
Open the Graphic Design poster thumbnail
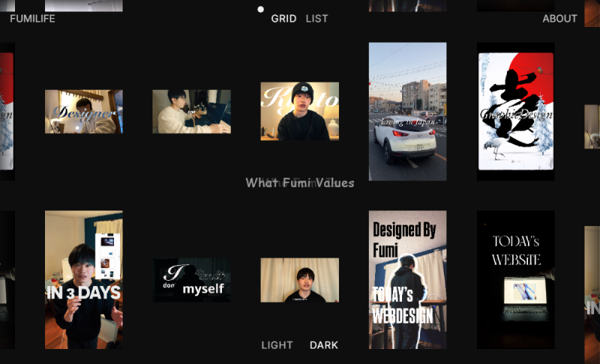point(516,112)
